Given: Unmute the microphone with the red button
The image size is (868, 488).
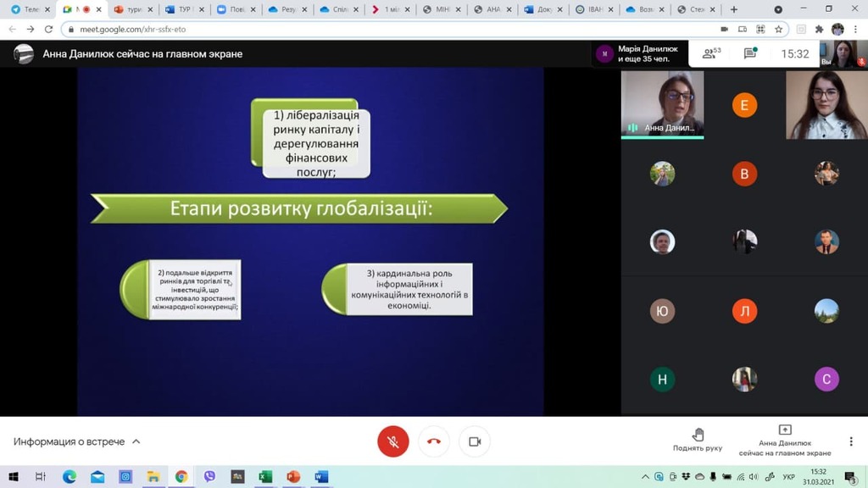Looking at the screenshot, I should pyautogui.click(x=392, y=441).
